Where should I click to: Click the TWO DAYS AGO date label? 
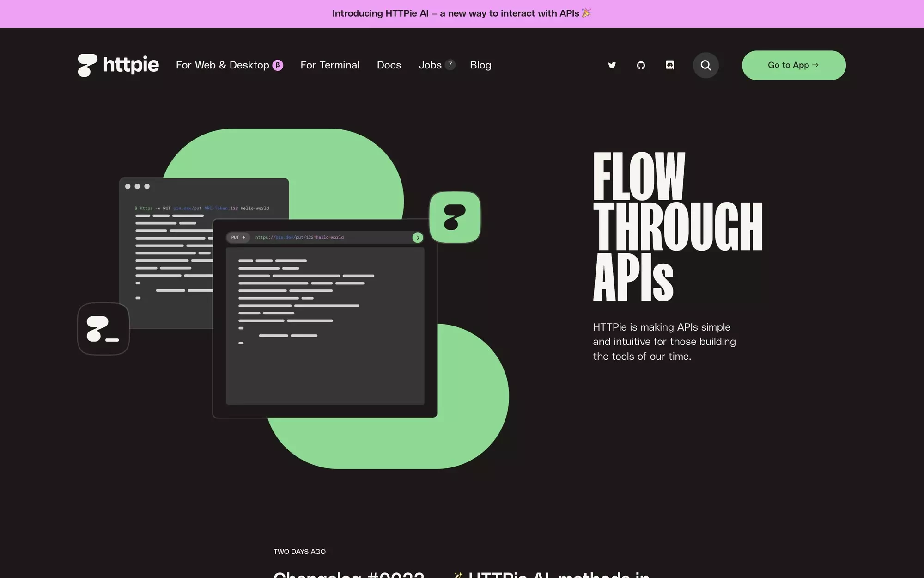click(299, 552)
